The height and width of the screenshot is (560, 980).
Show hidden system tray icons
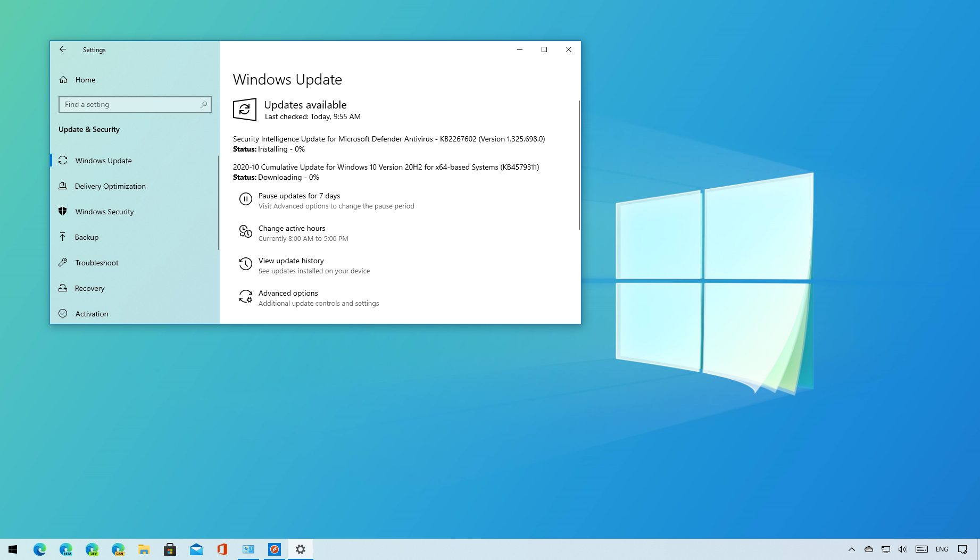[852, 549]
